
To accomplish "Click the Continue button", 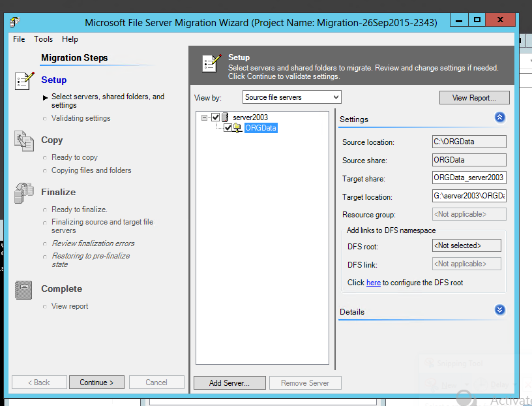I will pos(96,383).
